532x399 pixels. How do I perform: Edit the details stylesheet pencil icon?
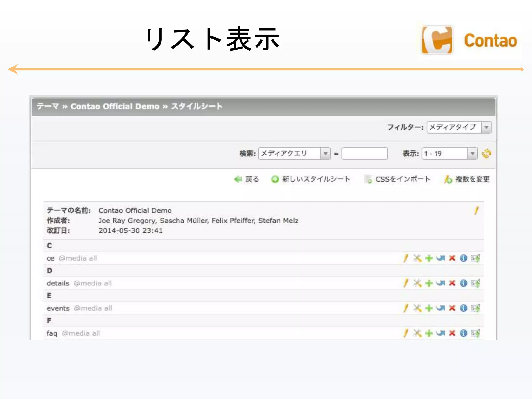point(406,283)
